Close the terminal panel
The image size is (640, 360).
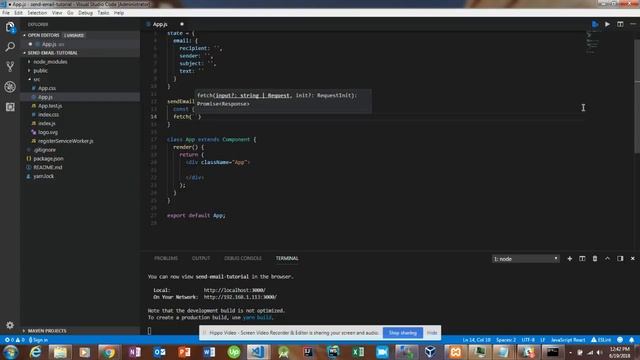coord(633,259)
